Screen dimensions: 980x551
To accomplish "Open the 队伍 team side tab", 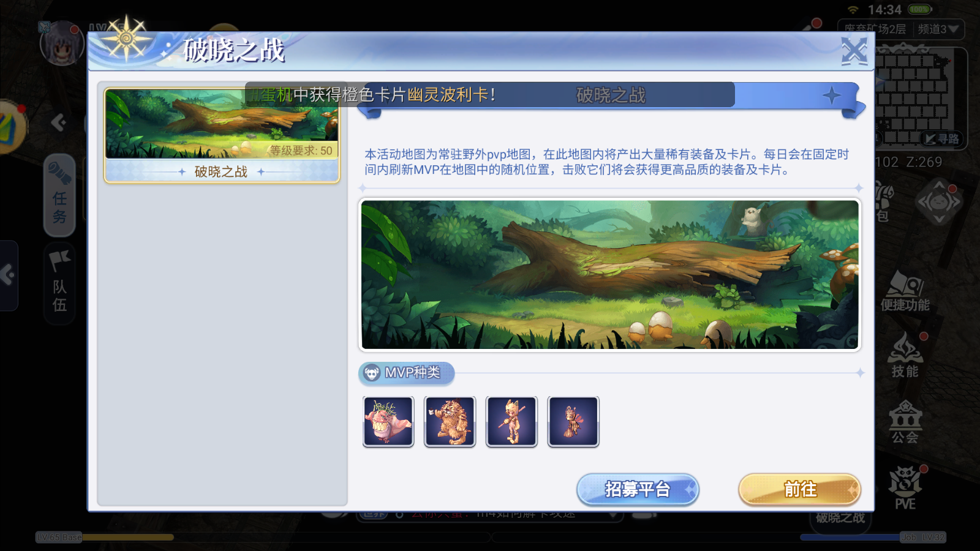I will click(x=59, y=283).
